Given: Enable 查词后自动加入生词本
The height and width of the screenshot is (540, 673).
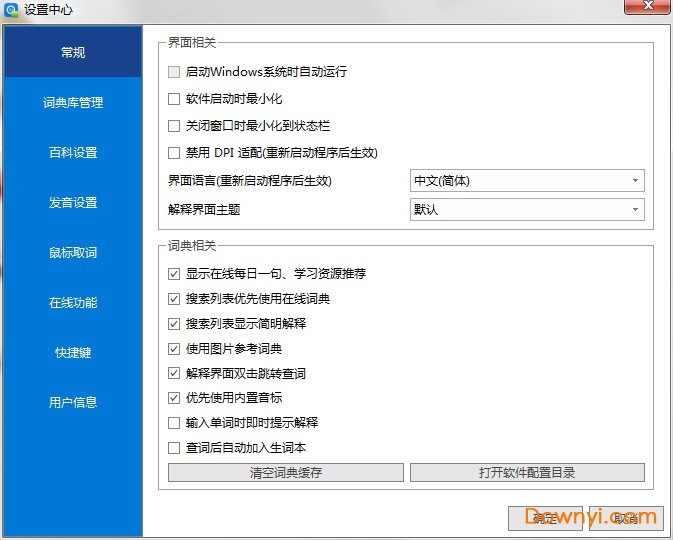Looking at the screenshot, I should tap(175, 448).
